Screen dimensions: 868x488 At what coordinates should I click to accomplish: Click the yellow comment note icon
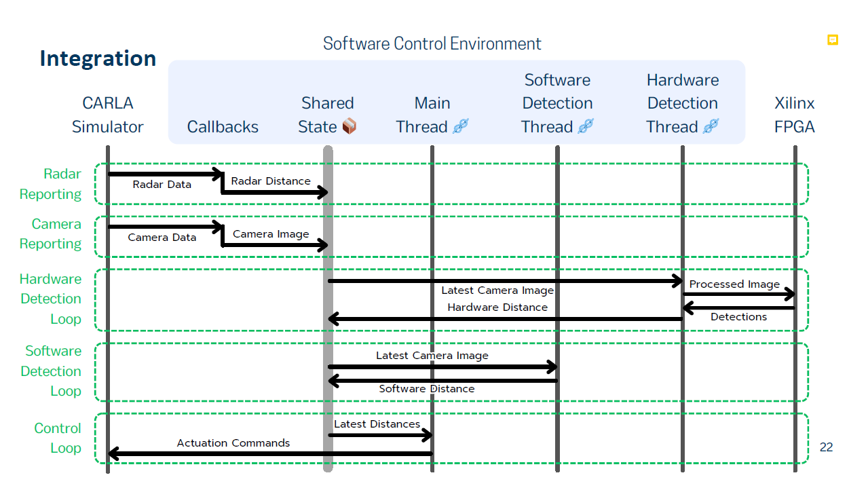pyautogui.click(x=833, y=40)
